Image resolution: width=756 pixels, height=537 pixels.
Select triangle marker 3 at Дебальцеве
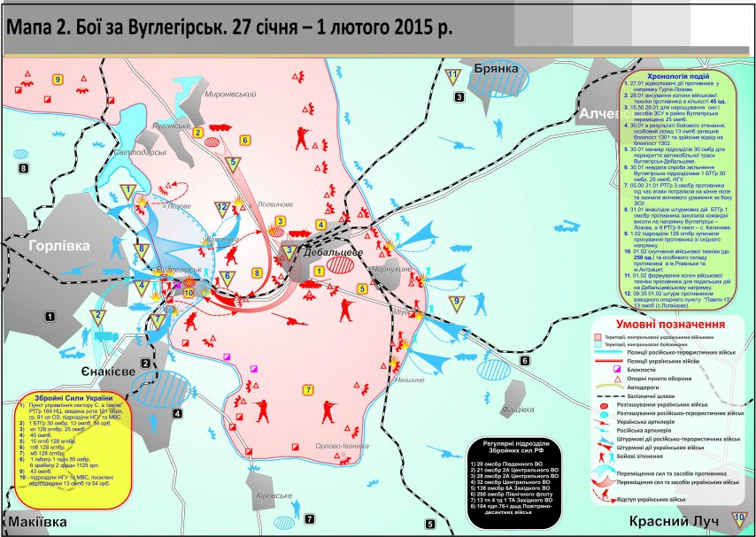point(289,251)
